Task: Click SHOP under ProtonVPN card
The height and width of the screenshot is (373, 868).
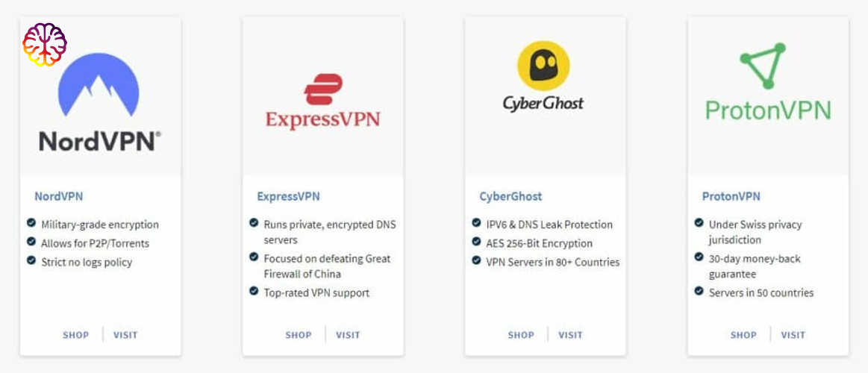Action: tap(743, 335)
